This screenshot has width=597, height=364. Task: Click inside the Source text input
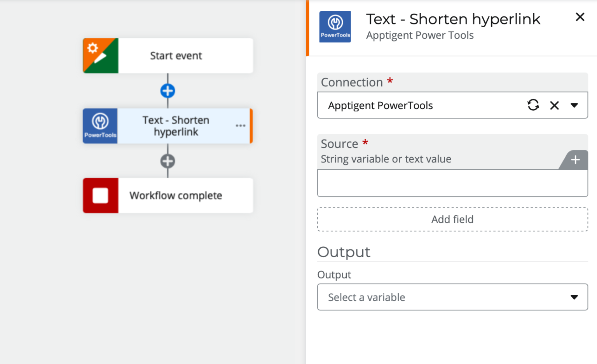452,183
